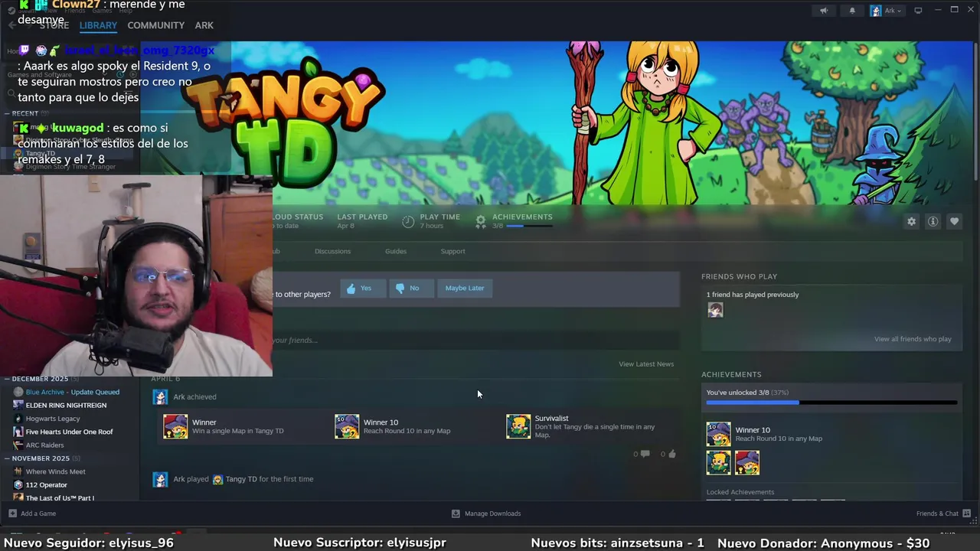Select Hogwarts Legacy in library

pyautogui.click(x=53, y=419)
